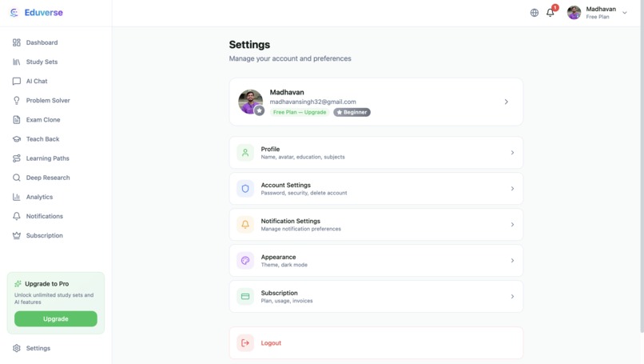Click the Eduverse brand name
644x364 pixels.
point(43,13)
